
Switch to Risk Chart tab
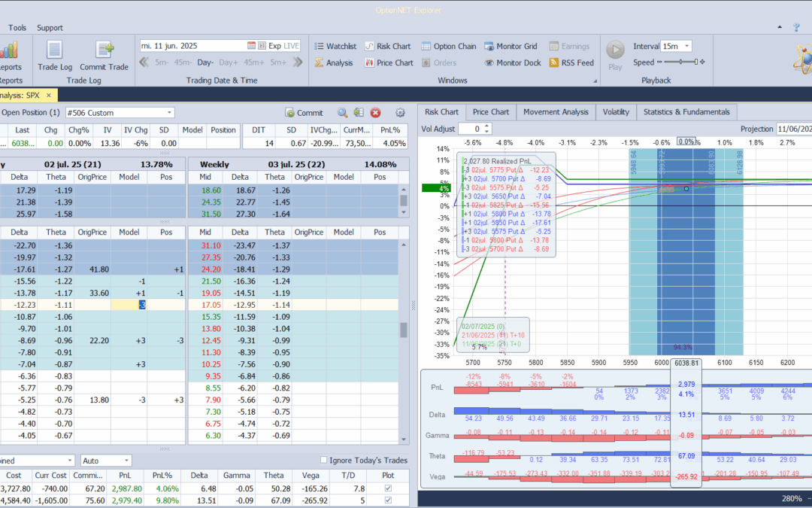pyautogui.click(x=441, y=112)
